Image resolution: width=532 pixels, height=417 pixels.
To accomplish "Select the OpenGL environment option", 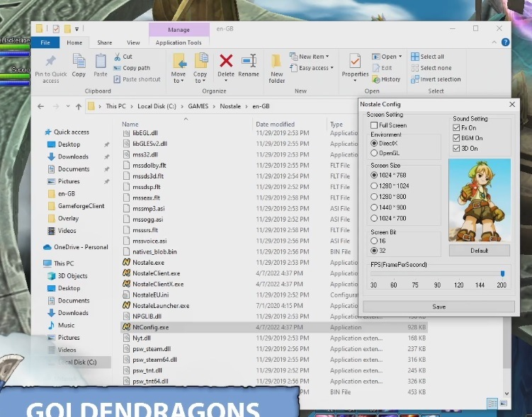I will [x=374, y=153].
